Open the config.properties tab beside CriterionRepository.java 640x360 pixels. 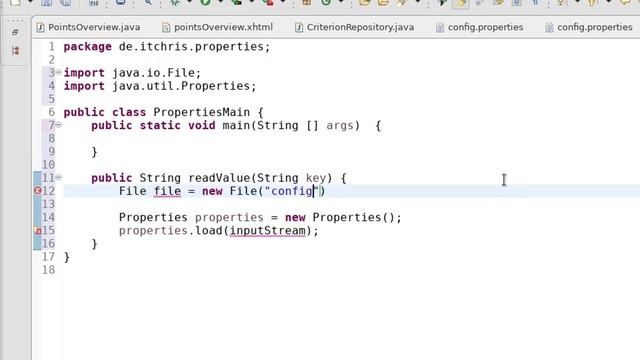(x=479, y=27)
